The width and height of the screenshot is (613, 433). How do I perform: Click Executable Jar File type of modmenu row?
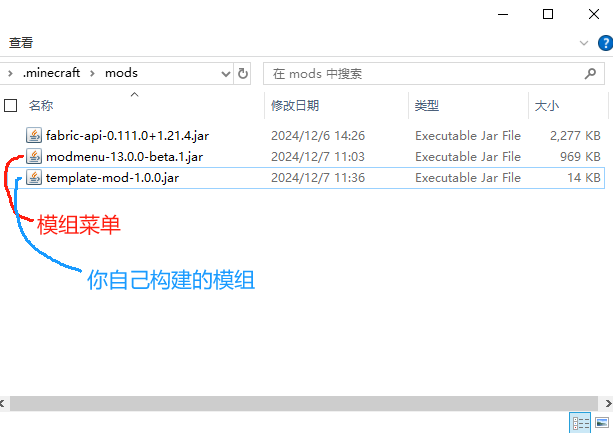tap(468, 157)
